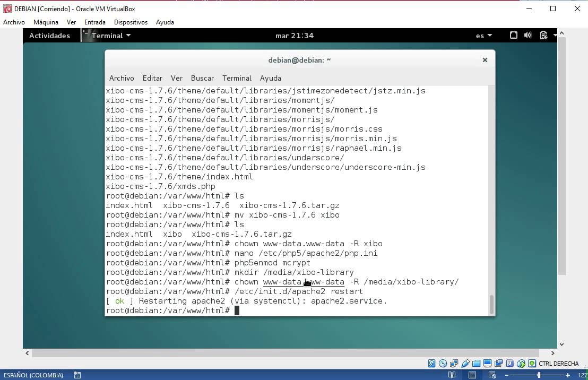
Task: Click the optical disk status icon
Action: tap(443, 363)
